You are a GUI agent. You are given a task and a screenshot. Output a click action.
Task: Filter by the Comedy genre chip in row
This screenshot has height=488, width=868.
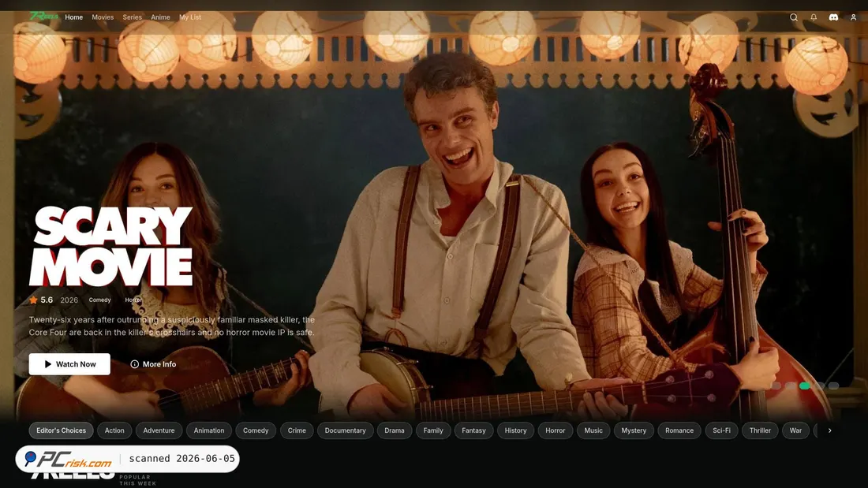(x=256, y=430)
